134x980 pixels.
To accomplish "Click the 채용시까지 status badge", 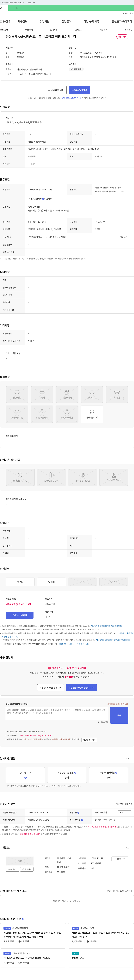I will [x=122, y=37].
